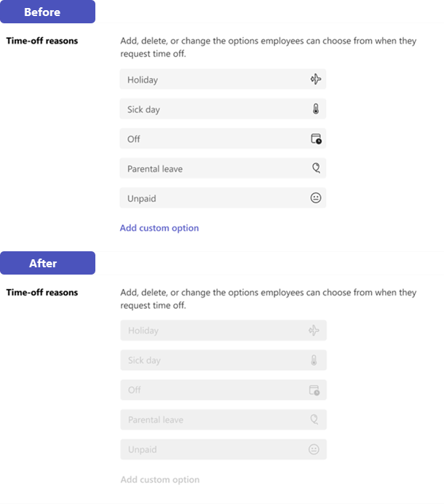Image resolution: width=444 pixels, height=504 pixels.
Task: Click the Before section Holiday text field
Action: pos(211,79)
